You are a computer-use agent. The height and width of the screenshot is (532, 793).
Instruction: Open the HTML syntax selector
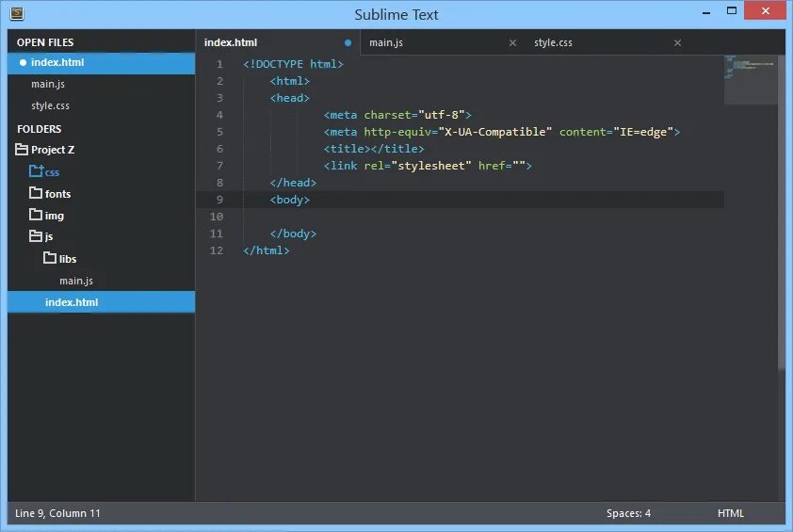731,513
